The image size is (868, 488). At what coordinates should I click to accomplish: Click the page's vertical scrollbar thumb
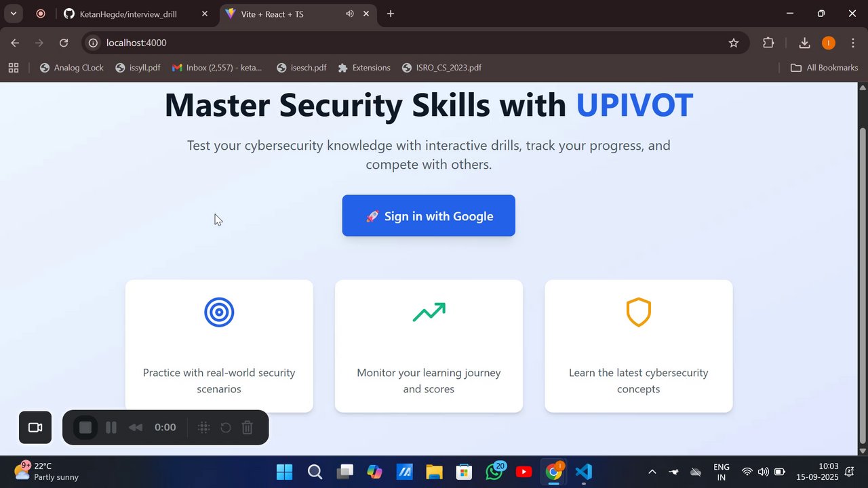(x=863, y=285)
